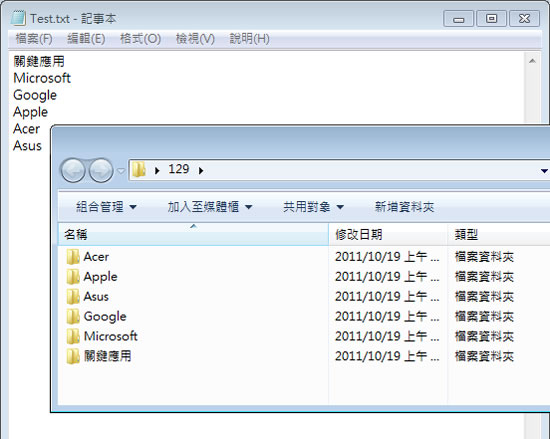The image size is (550, 439).
Task: Select the Acer folder name in Explorer
Action: [96, 257]
